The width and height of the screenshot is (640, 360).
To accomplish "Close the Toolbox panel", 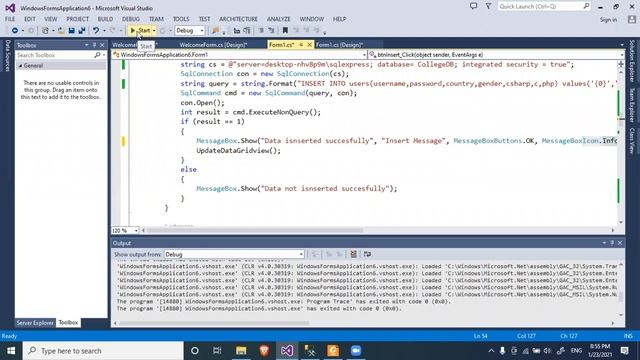I will coord(102,45).
